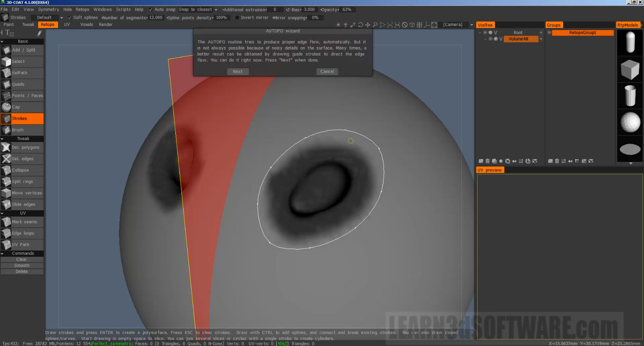Open the Windows menu
Screen dimensions: 644x346
point(102,9)
